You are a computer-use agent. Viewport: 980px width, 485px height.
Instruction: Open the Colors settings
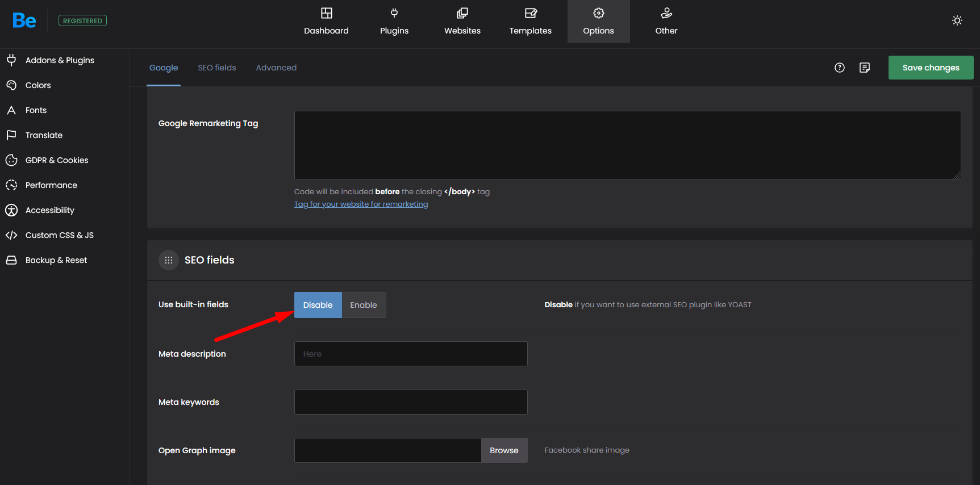(38, 85)
